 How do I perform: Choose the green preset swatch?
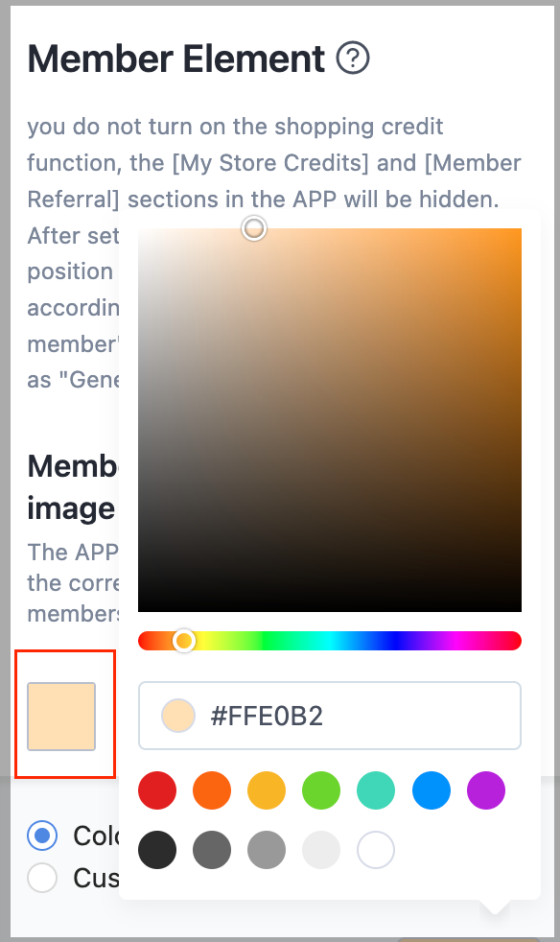pyautogui.click(x=321, y=790)
